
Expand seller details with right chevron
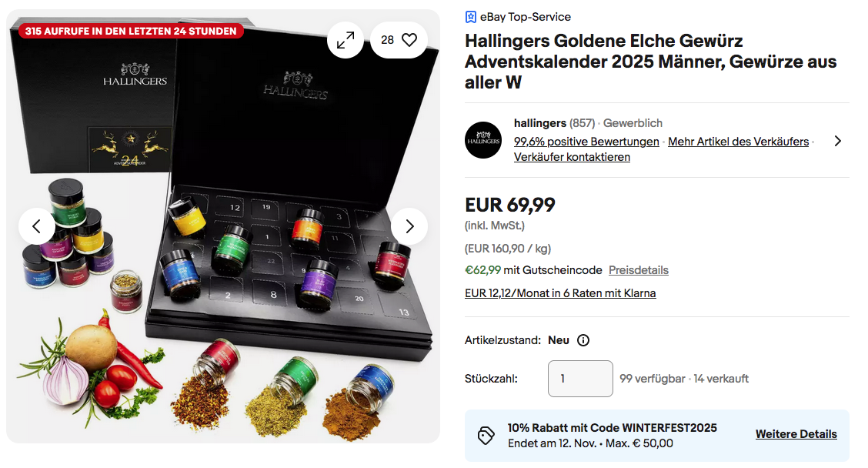pyautogui.click(x=837, y=141)
